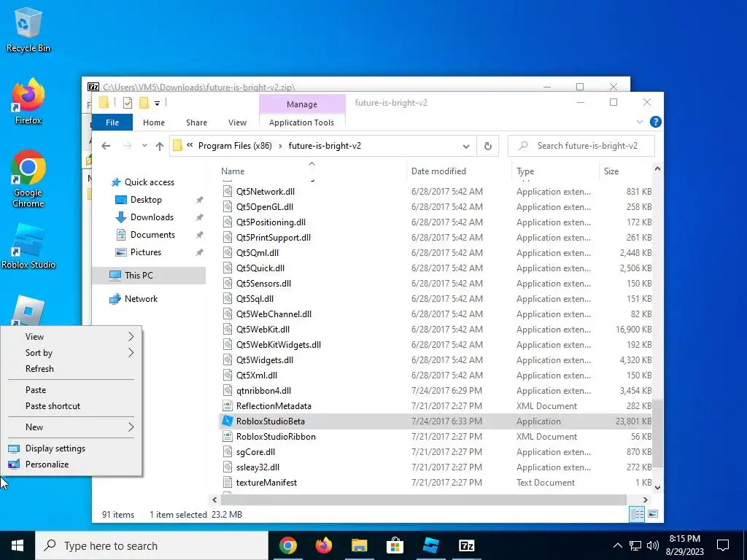Click the taskbar search box
747x560 pixels.
152,545
